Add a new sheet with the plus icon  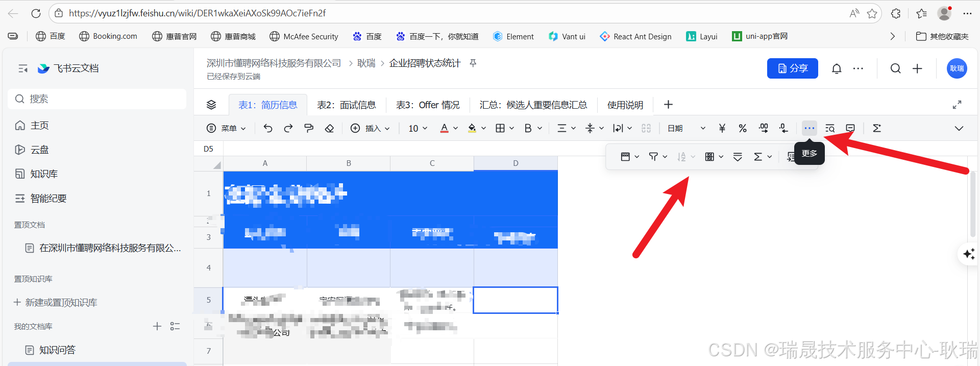[x=668, y=105]
